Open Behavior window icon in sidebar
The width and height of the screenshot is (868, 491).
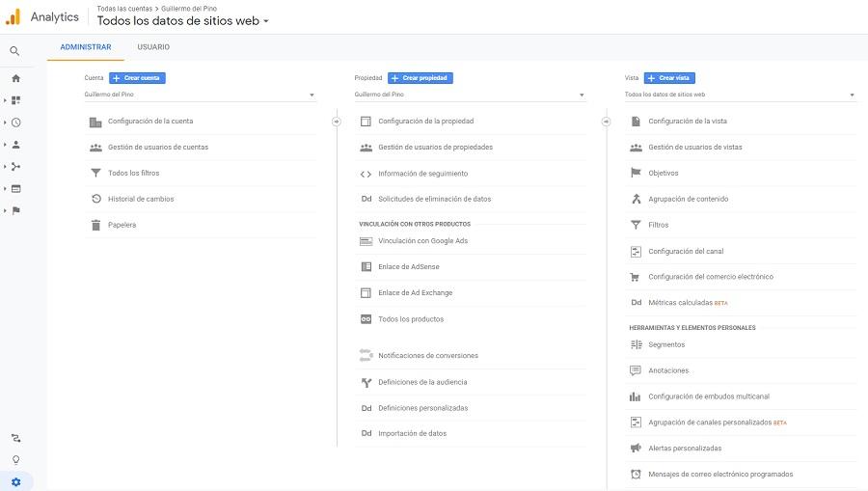tap(16, 189)
